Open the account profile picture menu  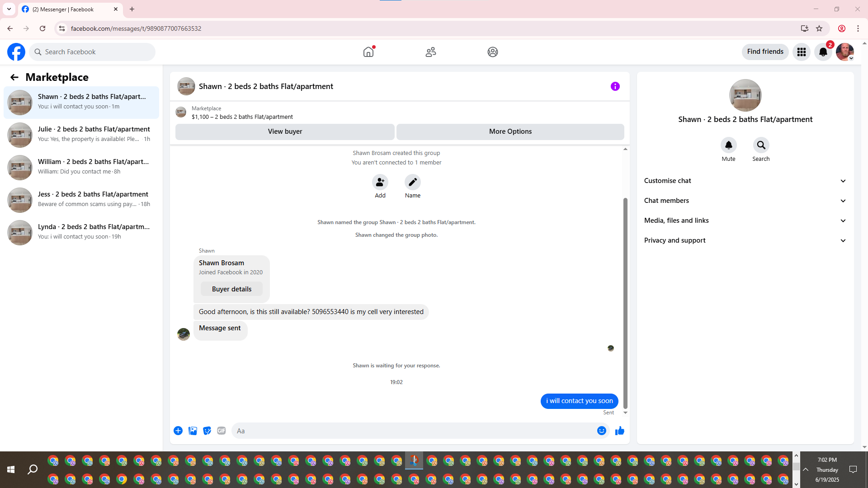click(845, 52)
